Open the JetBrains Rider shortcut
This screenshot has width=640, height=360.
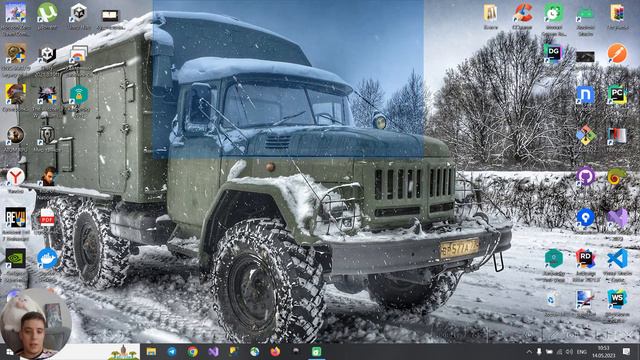[585, 258]
